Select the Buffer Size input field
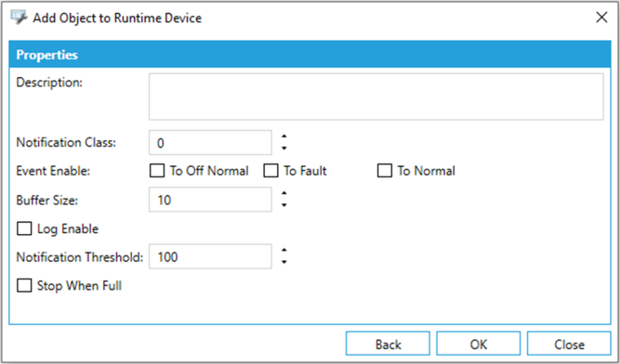 pos(210,200)
